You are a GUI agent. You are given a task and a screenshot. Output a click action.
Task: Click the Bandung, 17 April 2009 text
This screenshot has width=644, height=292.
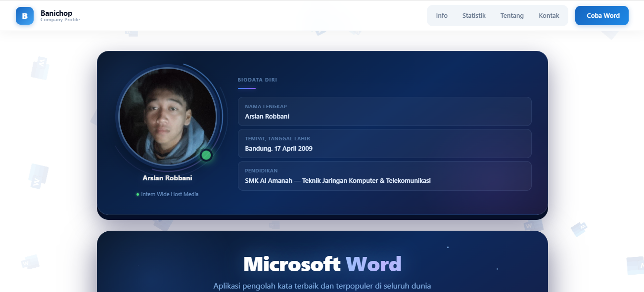pos(278,148)
